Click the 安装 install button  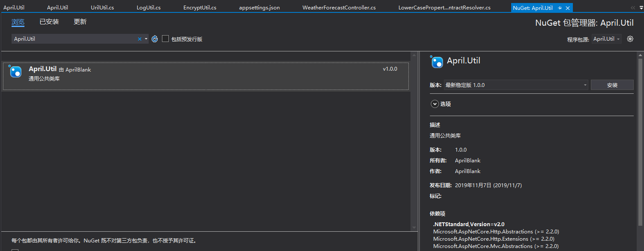(x=612, y=85)
